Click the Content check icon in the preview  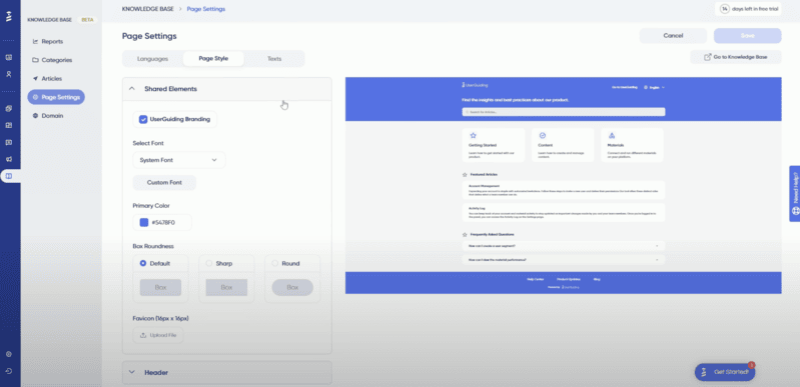[x=542, y=136]
